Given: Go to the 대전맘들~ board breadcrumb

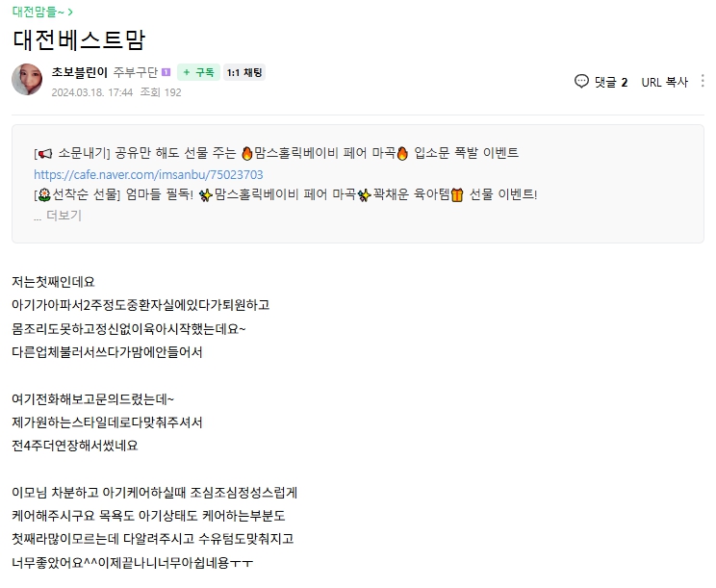Looking at the screenshot, I should click(x=38, y=12).
